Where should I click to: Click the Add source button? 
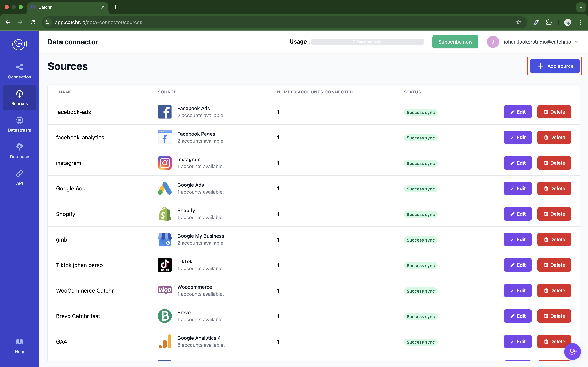point(555,66)
